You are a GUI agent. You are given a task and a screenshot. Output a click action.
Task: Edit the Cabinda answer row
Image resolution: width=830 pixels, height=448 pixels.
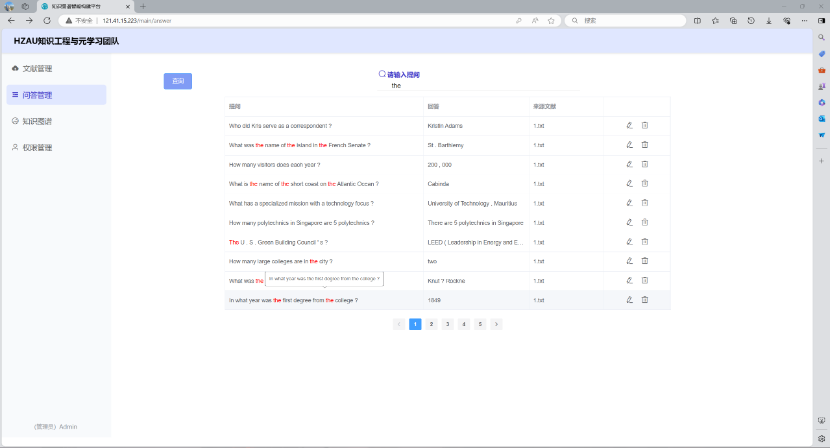[629, 184]
